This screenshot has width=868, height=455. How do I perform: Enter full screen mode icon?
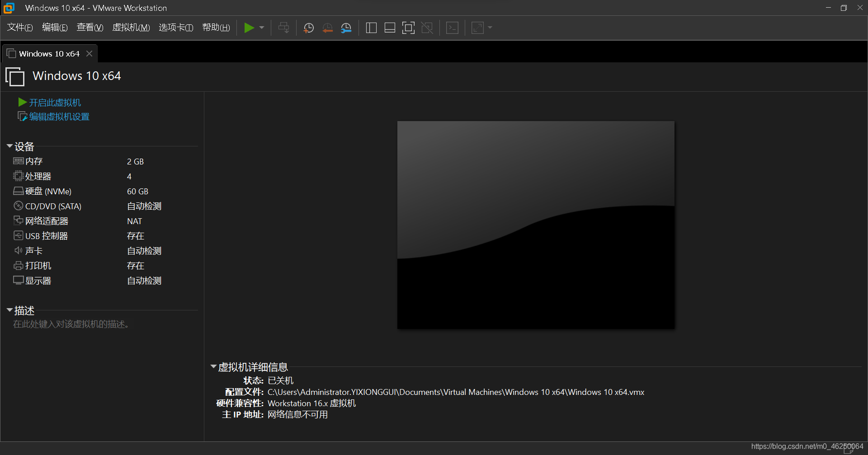click(408, 28)
